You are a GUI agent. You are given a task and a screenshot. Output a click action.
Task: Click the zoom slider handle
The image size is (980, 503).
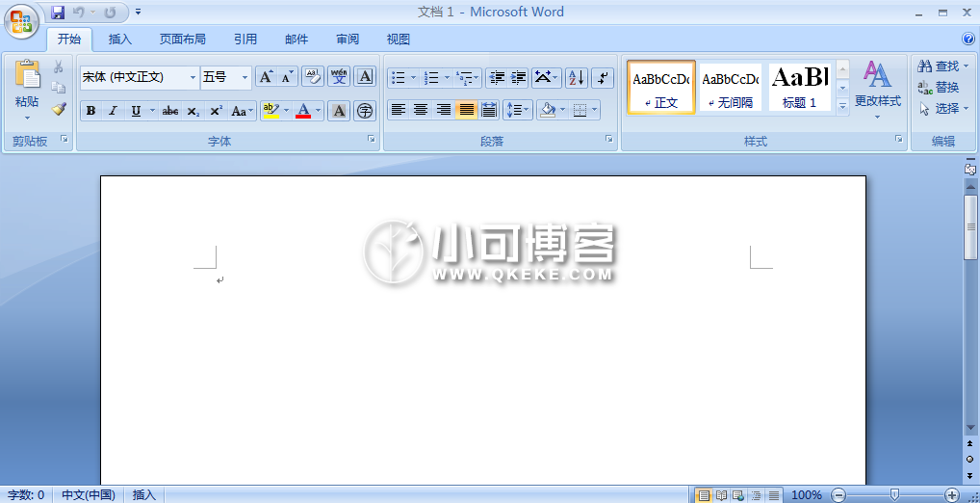[894, 494]
